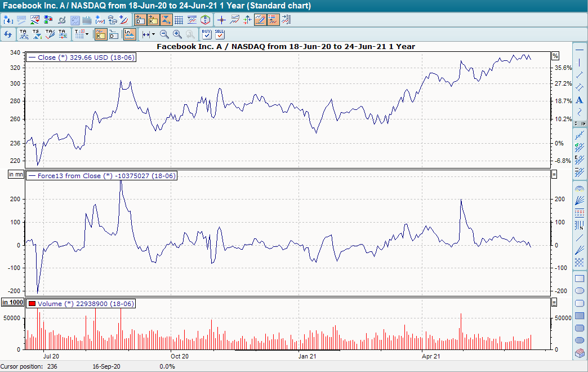Pick the trend line drawing tool

coord(580,75)
